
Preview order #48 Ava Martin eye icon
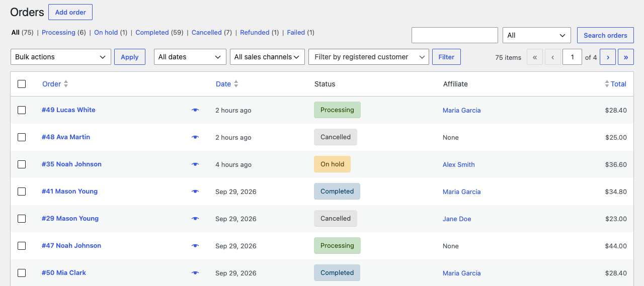coord(195,137)
